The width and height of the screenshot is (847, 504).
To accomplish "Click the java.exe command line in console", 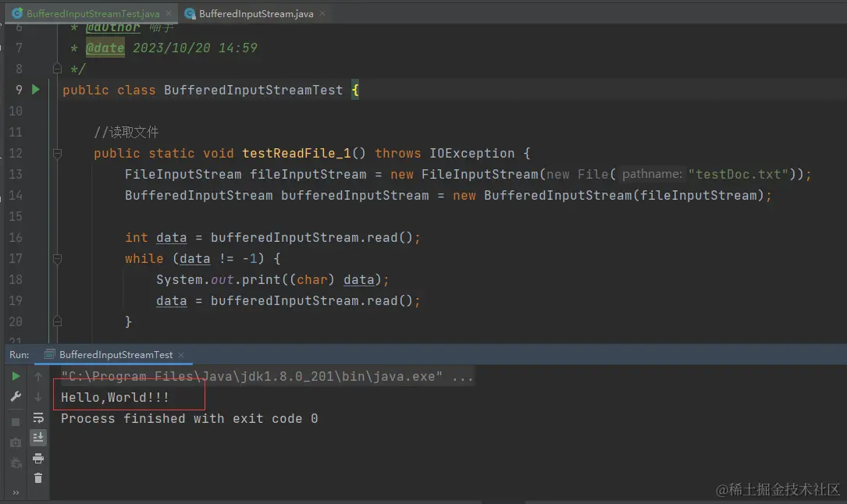I will point(267,376).
